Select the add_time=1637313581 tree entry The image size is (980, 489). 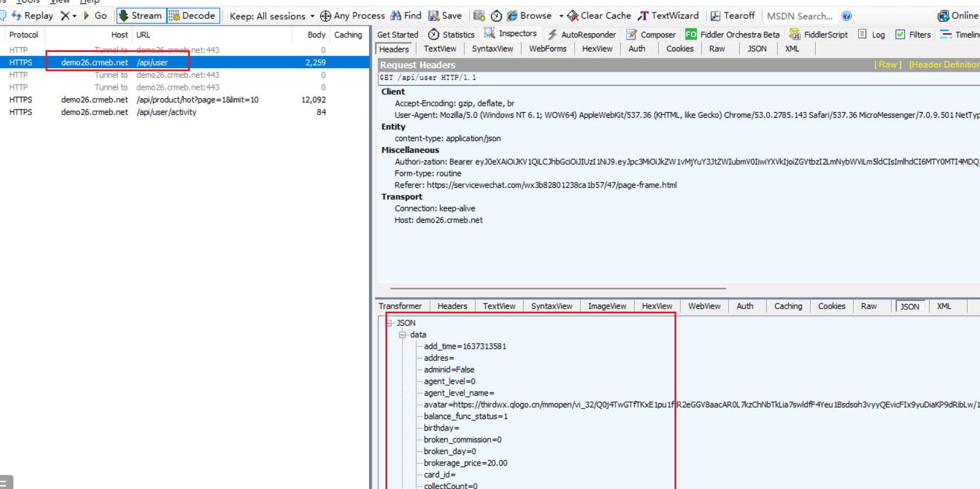(465, 346)
